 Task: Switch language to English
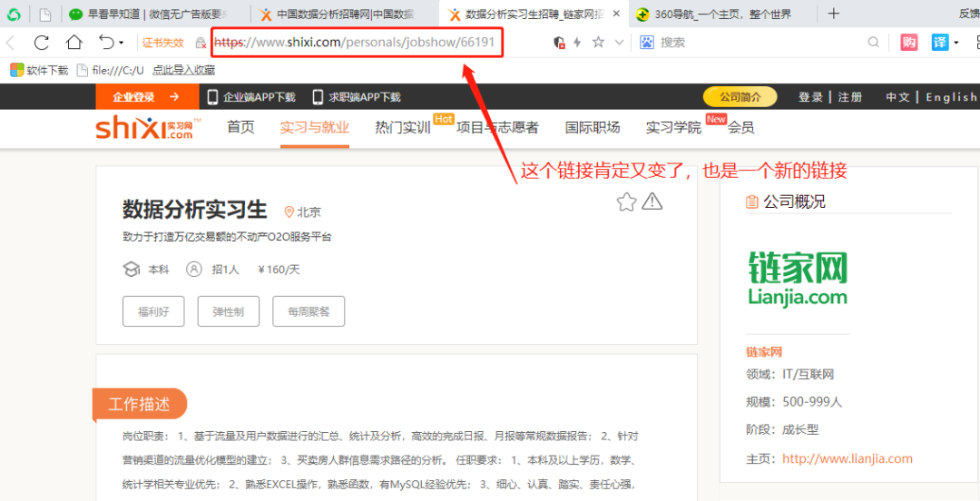pyautogui.click(x=952, y=97)
